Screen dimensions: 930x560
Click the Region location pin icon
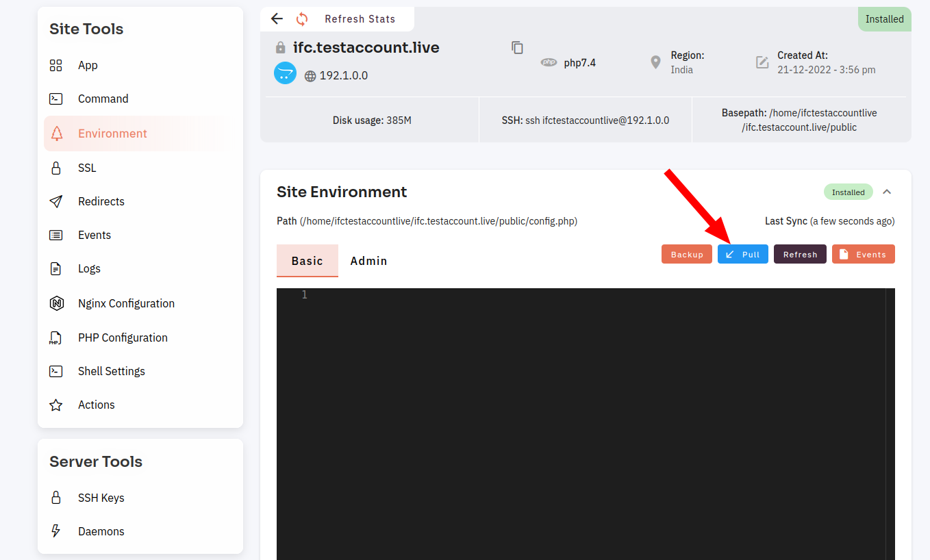pyautogui.click(x=656, y=62)
